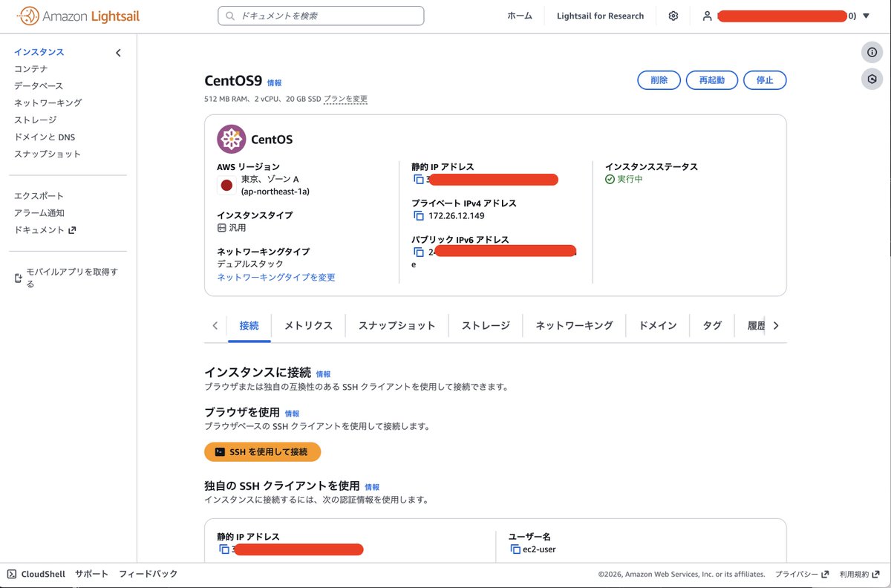Open CloudShell from the footer
The height and width of the screenshot is (588, 891).
36,574
